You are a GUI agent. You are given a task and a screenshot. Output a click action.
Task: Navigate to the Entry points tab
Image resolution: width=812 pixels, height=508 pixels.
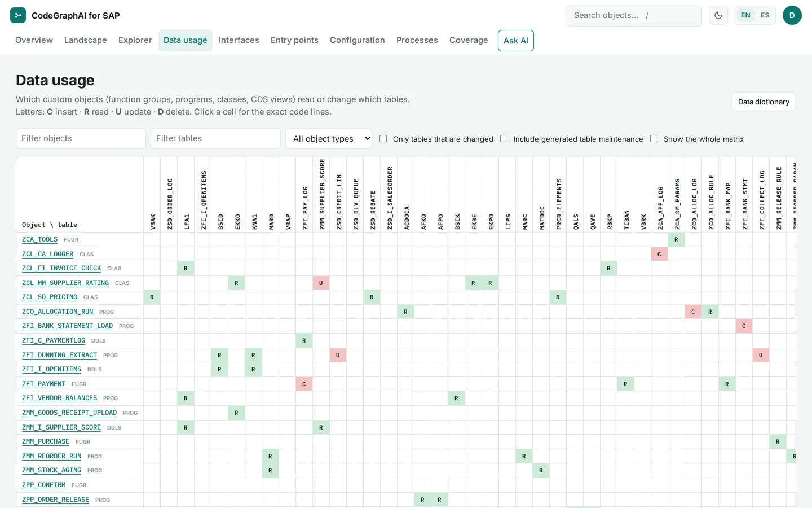pos(294,40)
